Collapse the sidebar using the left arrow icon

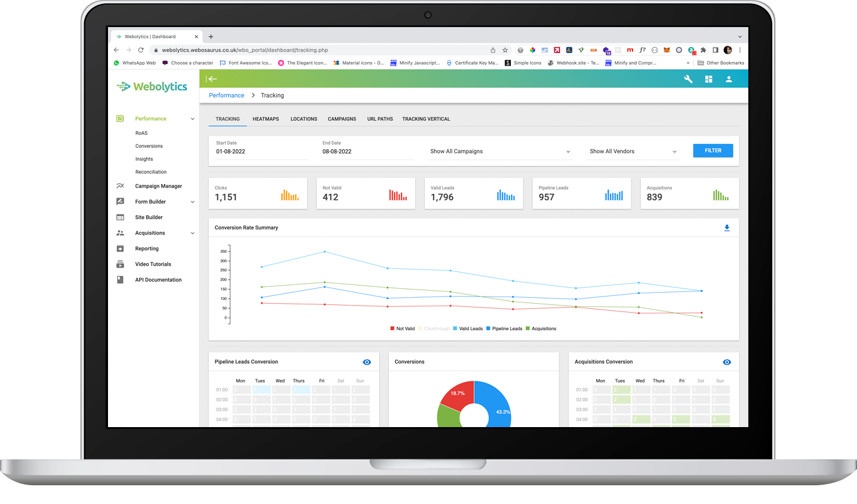point(212,79)
